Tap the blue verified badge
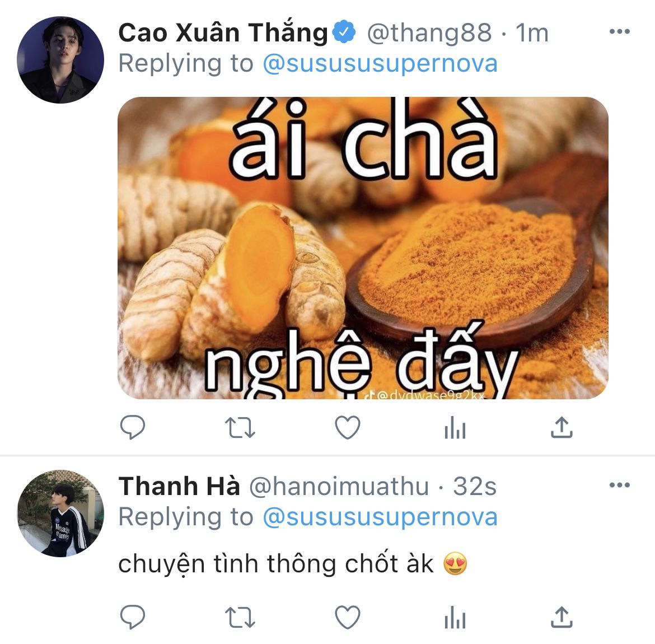The image size is (655, 644). tap(344, 32)
